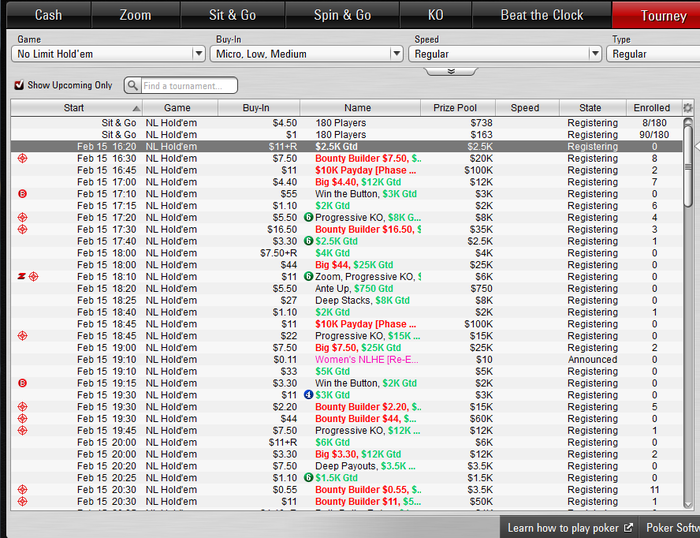This screenshot has width=700, height=538.
Task: Open the Game dropdown showing No Limit Hold'em
Action: click(108, 54)
